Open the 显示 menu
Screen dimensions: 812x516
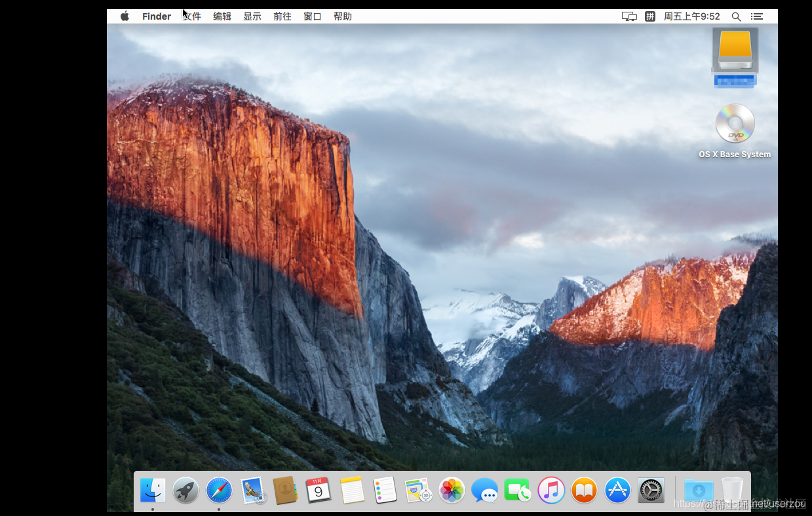click(x=252, y=16)
